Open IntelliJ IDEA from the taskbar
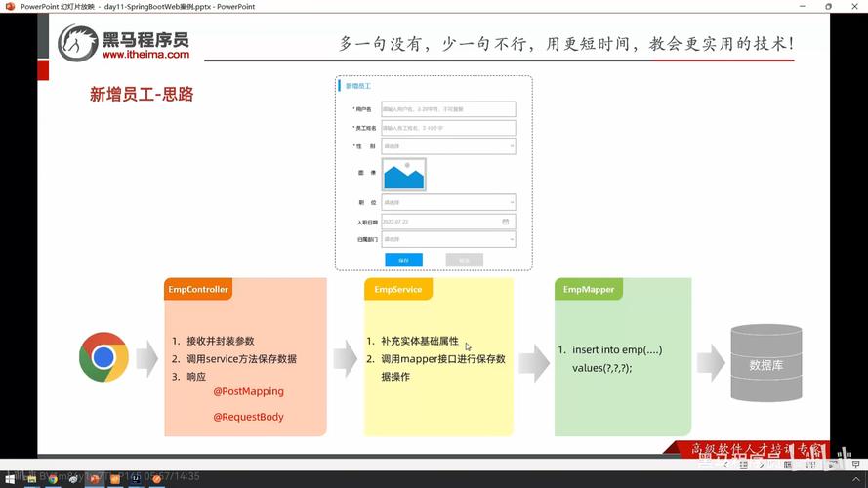Viewport: 868px width, 488px height. tap(136, 479)
